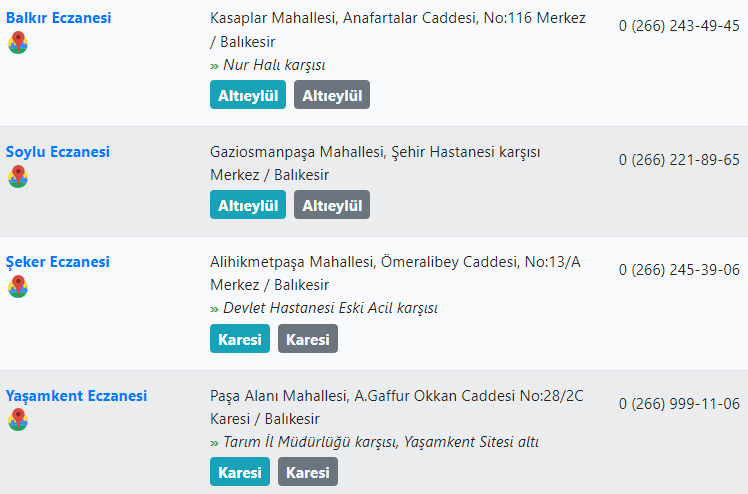The width and height of the screenshot is (748, 494).
Task: Click gray Altıeylül badge under Balkır Eczanesi
Action: click(x=332, y=94)
